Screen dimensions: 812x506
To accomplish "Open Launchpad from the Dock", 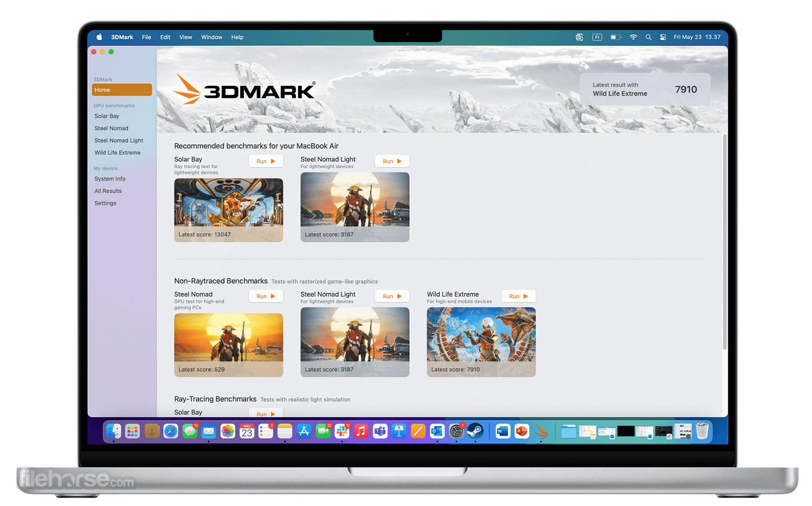I will (x=133, y=431).
